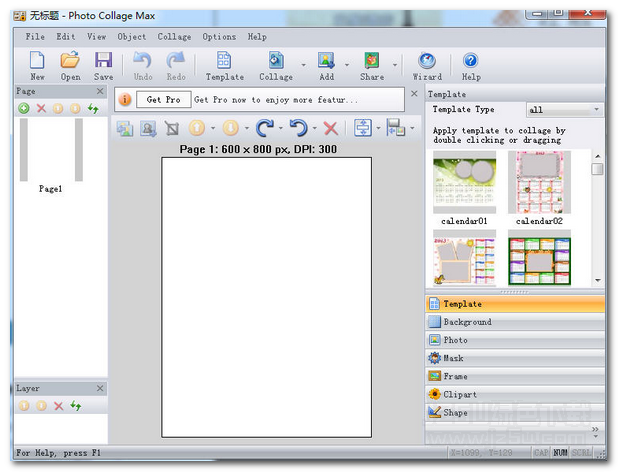The height and width of the screenshot is (472, 618).
Task: Close the Layer panel
Action: click(100, 388)
